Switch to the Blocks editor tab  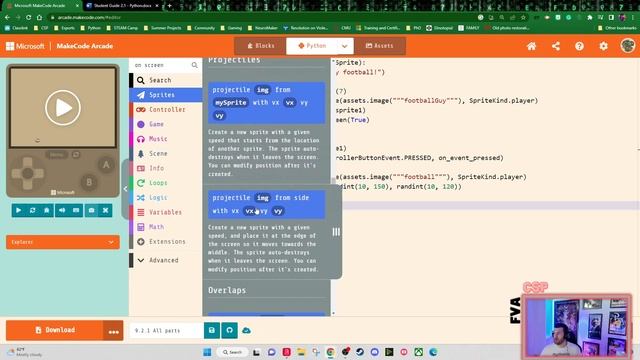click(x=260, y=46)
